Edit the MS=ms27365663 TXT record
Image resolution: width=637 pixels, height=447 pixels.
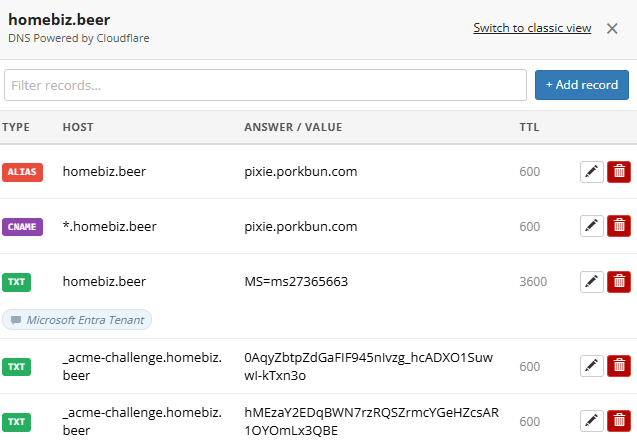[x=592, y=282]
